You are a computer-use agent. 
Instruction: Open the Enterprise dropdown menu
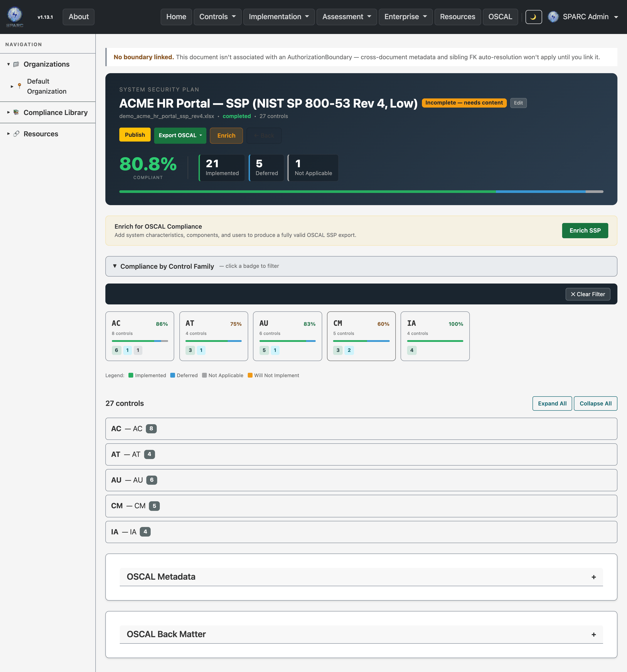tap(406, 17)
